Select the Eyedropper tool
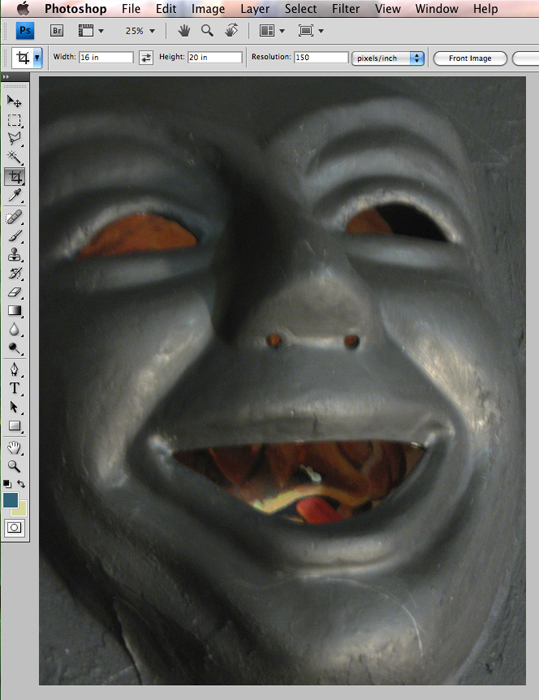539x700 pixels. pyautogui.click(x=14, y=196)
